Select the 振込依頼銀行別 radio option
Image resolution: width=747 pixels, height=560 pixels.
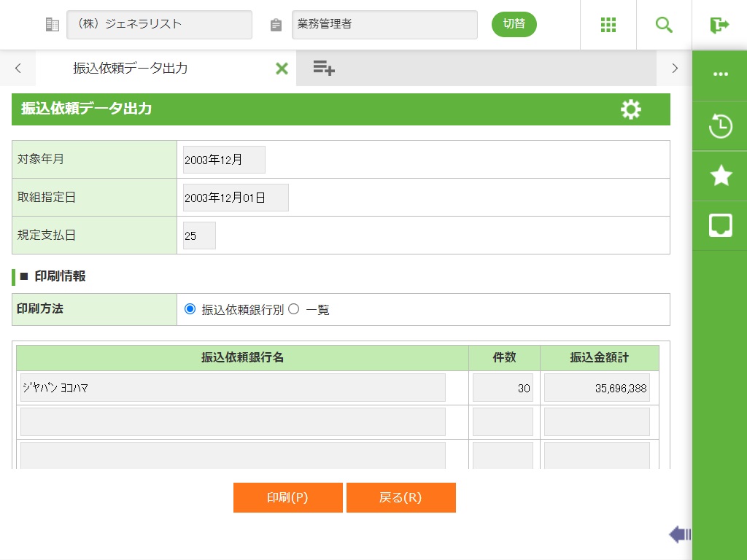pyautogui.click(x=190, y=309)
